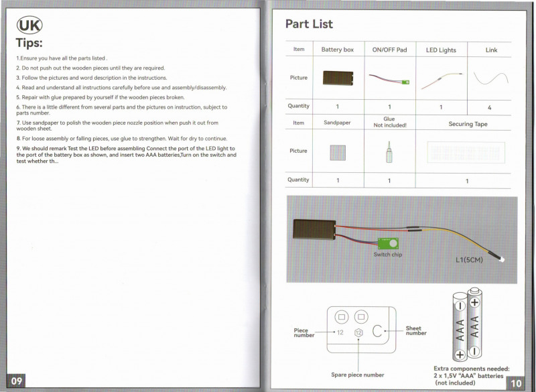Click the Sandpaper picture

click(337, 152)
